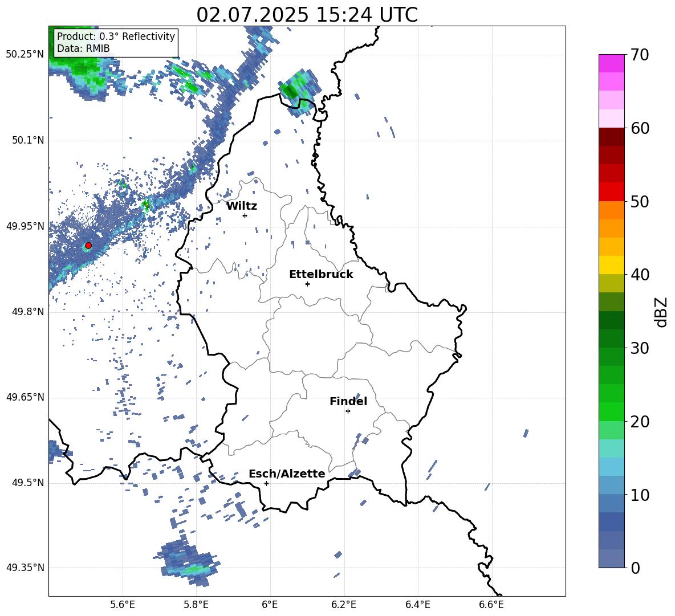This screenshot has width=675, height=616.
Task: Click the dark maroon colorbar segment below 60
Action: point(612,137)
